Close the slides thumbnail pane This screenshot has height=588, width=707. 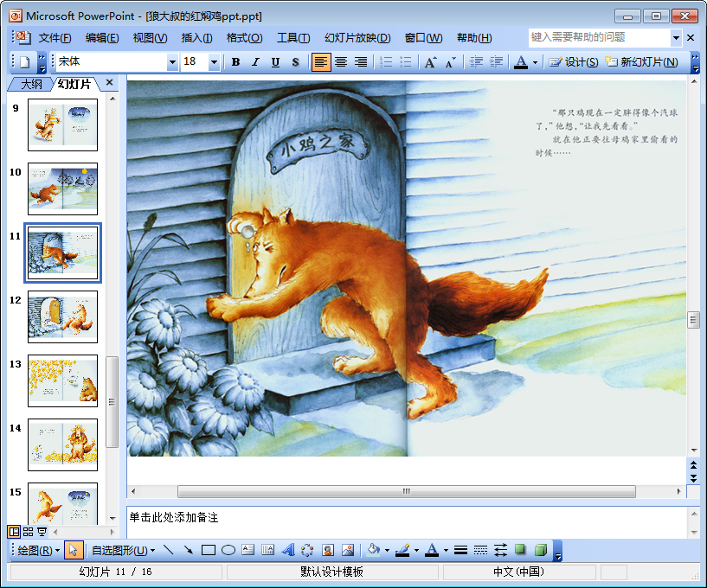tap(109, 82)
